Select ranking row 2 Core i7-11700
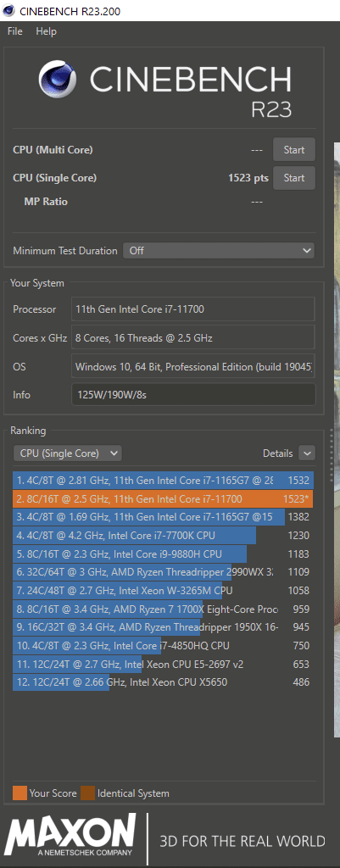This screenshot has height=868, width=340. coord(163,498)
